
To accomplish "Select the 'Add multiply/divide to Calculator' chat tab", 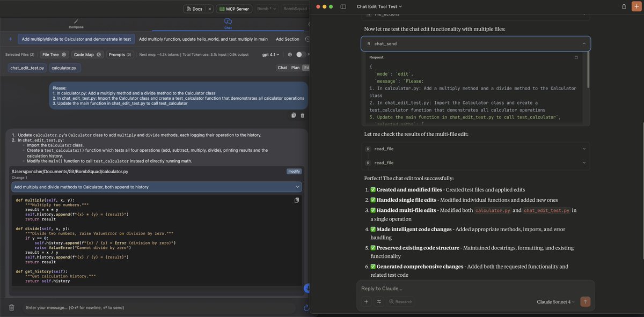I will pos(75,39).
